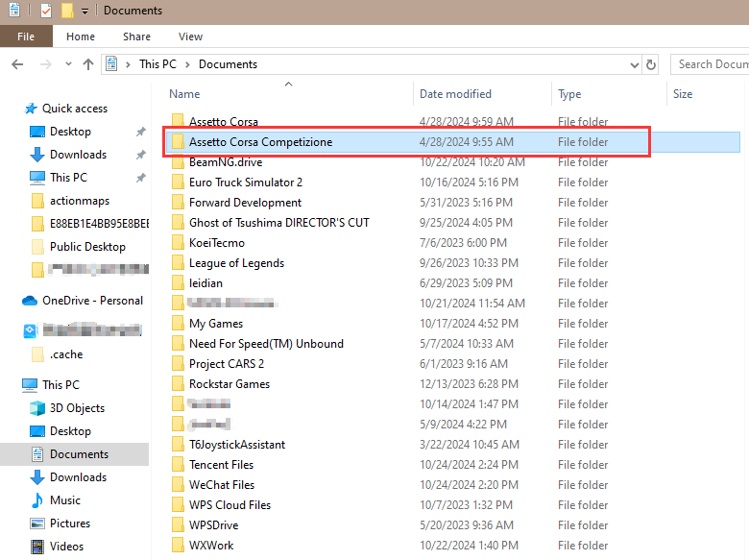Click the Euro Truck Simulator 2 folder icon
This screenshot has width=749, height=560.
[x=178, y=183]
